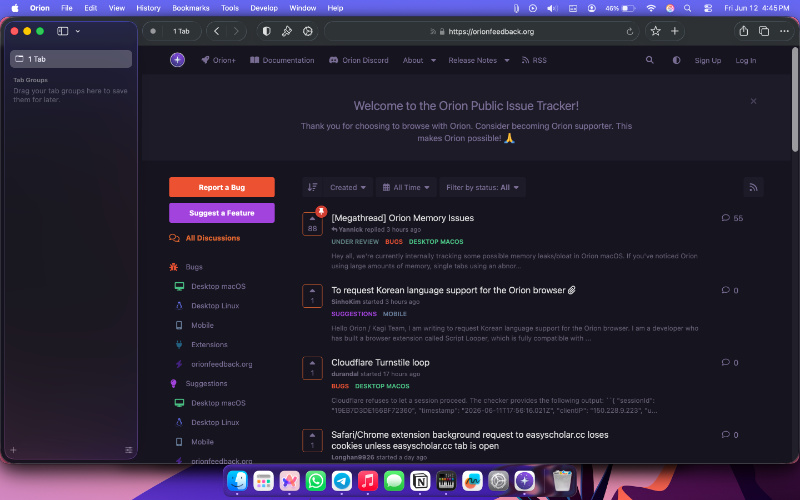Open the toolbar overflow ellipsis menu
Viewport: 800px width, 500px height.
click(784, 31)
